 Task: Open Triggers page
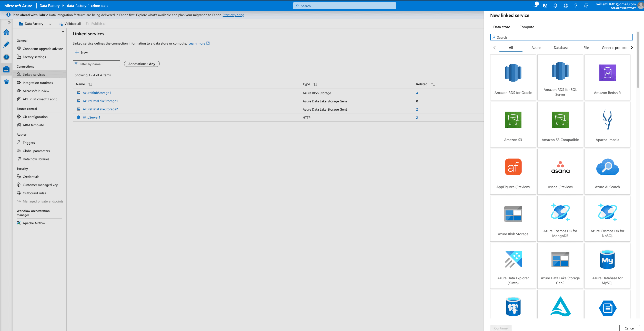coord(26,143)
